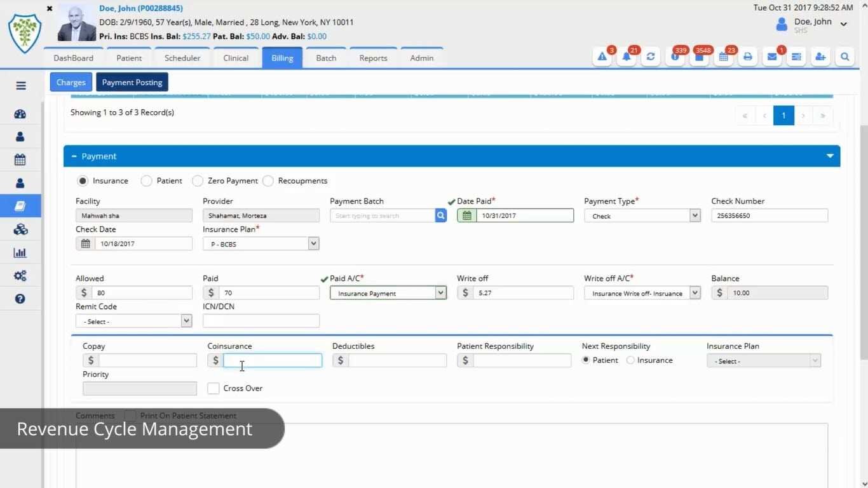The width and height of the screenshot is (868, 488).
Task: Click the notifications bell icon
Action: 627,57
